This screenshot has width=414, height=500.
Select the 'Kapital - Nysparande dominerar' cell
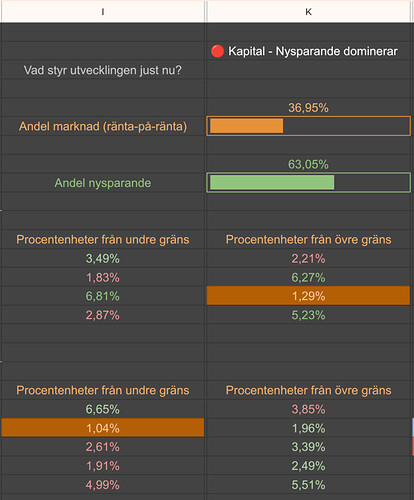[308, 51]
